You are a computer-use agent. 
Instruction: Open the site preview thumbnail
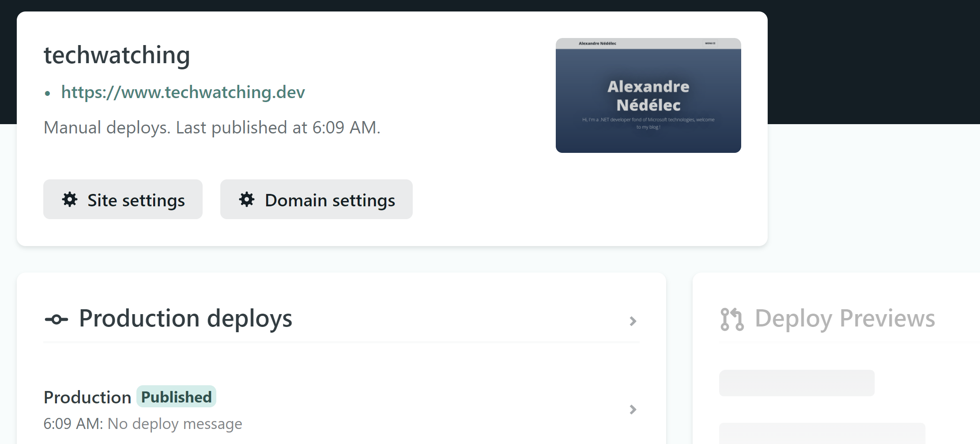648,95
